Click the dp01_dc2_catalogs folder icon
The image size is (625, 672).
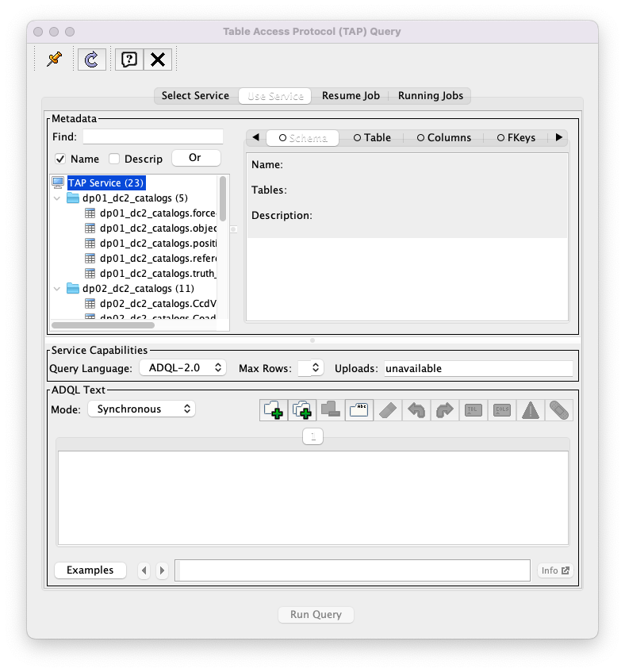coord(73,198)
